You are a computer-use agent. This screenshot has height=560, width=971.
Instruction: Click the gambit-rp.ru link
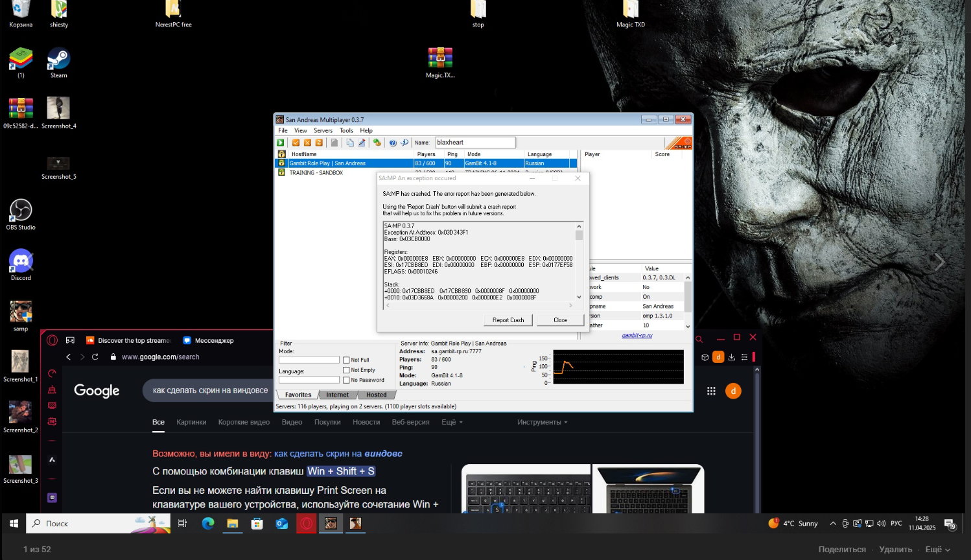[x=637, y=335]
